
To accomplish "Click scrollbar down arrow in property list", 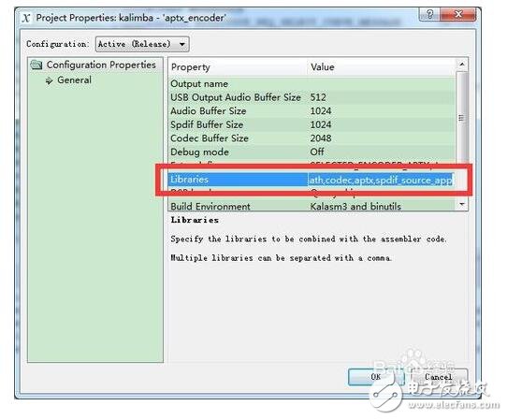I will pos(462,204).
